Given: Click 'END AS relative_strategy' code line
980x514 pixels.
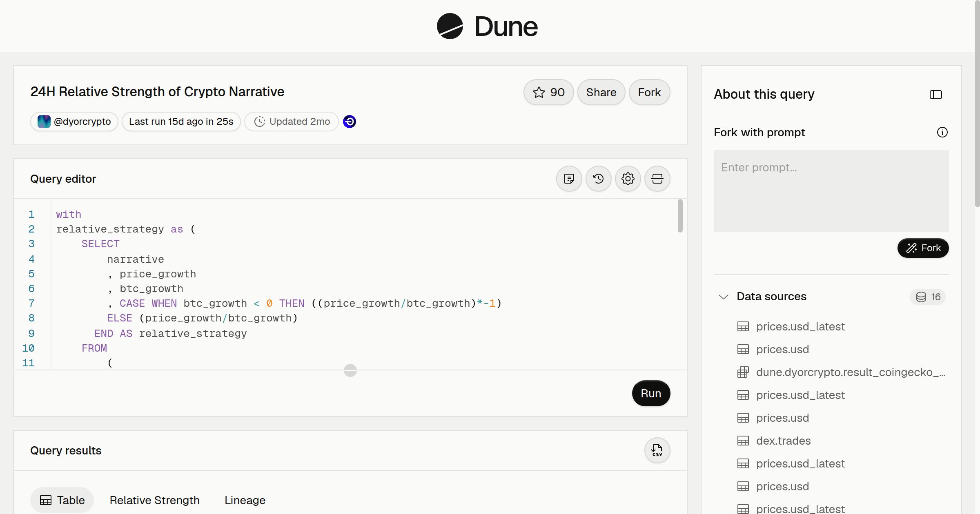Looking at the screenshot, I should 171,333.
